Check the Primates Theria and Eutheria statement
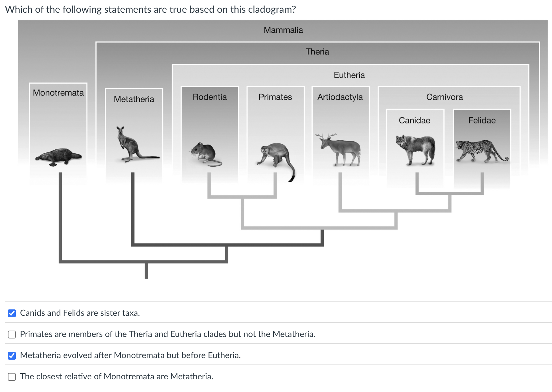 (x=12, y=334)
